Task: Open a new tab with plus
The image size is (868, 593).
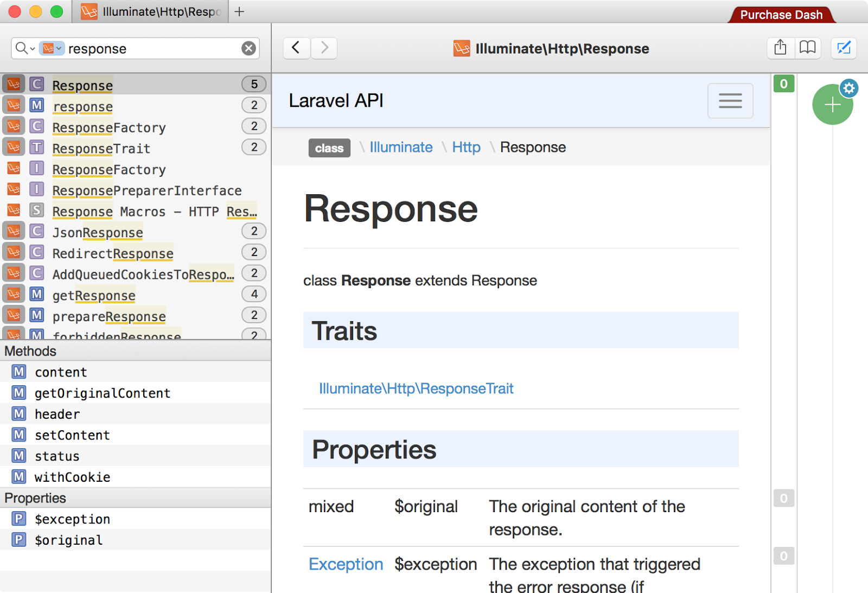Action: coord(239,11)
